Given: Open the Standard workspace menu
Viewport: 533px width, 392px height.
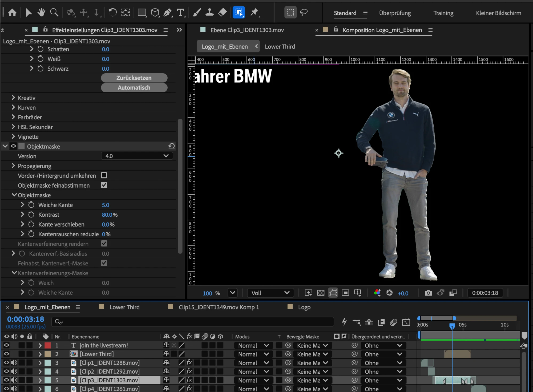Looking at the screenshot, I should pos(365,13).
